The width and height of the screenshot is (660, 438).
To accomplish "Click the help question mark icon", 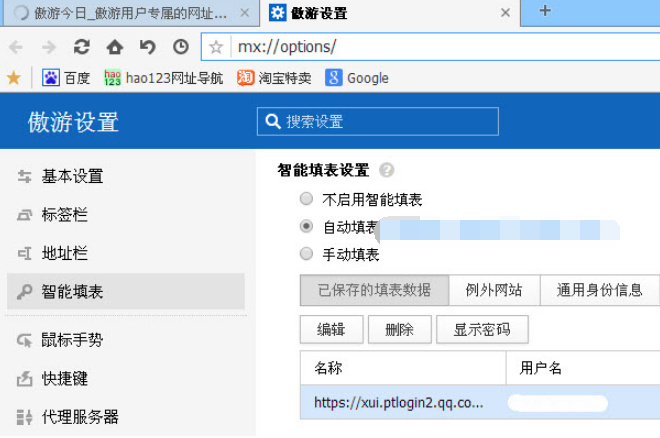I will 386,170.
